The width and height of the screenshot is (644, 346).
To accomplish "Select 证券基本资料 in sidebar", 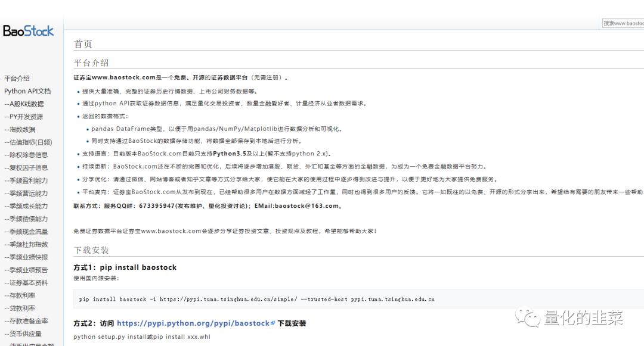I will pyautogui.click(x=26, y=282).
